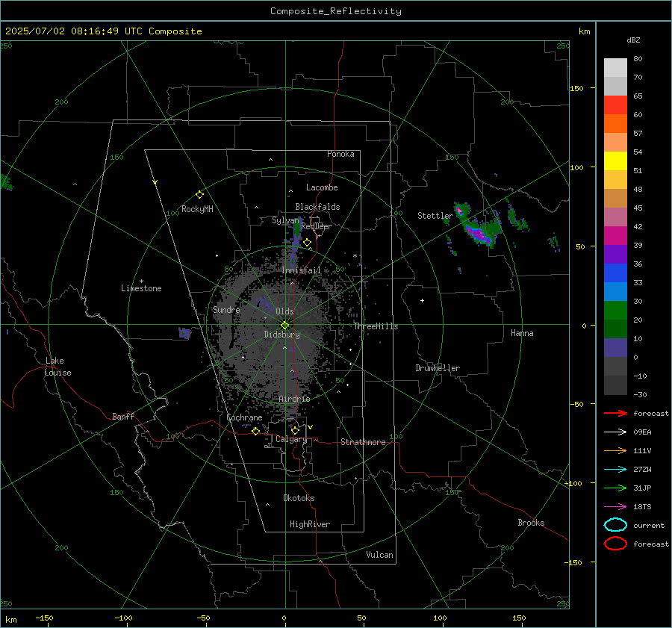Click the Sundre town label
Screen dimensions: 672x628
(226, 309)
